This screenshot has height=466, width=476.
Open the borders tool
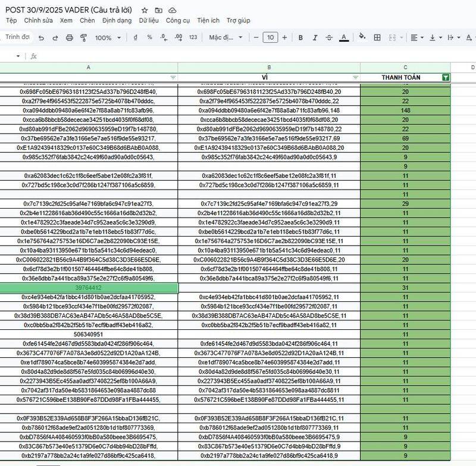(376, 37)
